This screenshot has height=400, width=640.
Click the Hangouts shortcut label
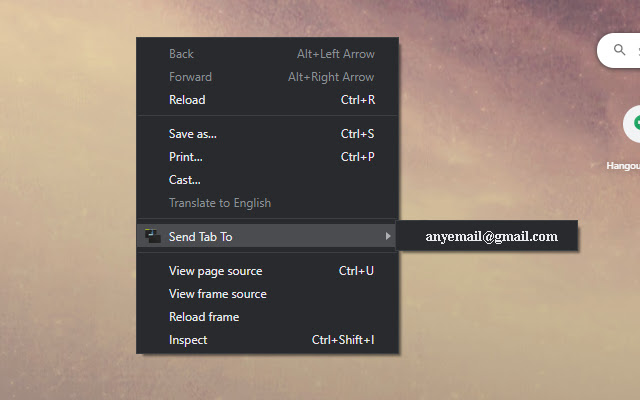click(x=624, y=166)
